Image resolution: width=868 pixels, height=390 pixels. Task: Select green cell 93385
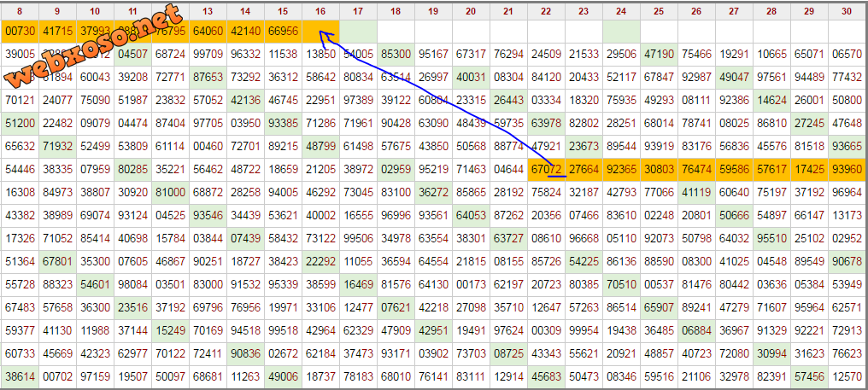[x=283, y=124]
